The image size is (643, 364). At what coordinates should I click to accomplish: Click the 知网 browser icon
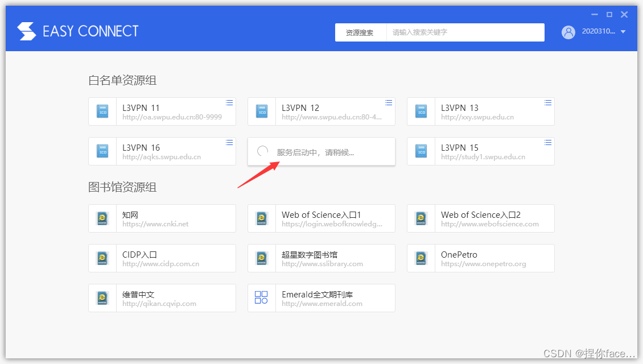tap(102, 218)
